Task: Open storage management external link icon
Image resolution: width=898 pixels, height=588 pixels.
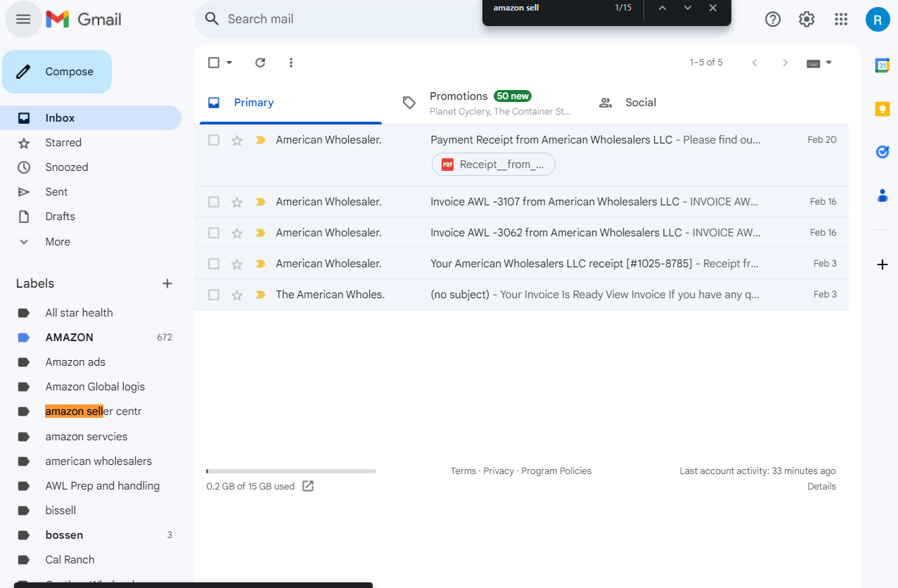Action: [308, 486]
